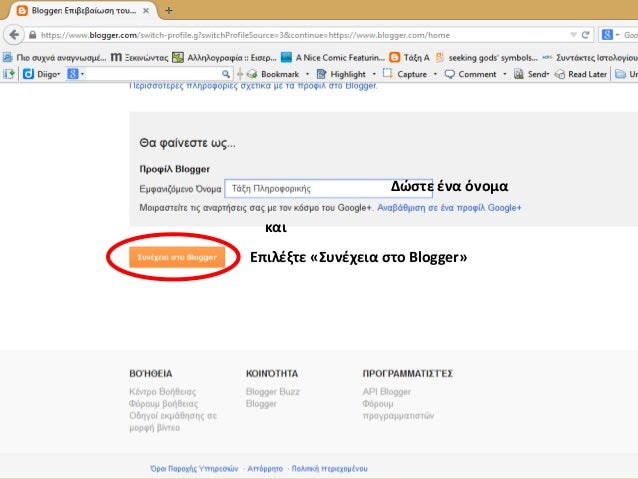Open the Blogger Buzz footer link
Image resolution: width=638 pixels, height=479 pixels.
pyautogui.click(x=273, y=392)
